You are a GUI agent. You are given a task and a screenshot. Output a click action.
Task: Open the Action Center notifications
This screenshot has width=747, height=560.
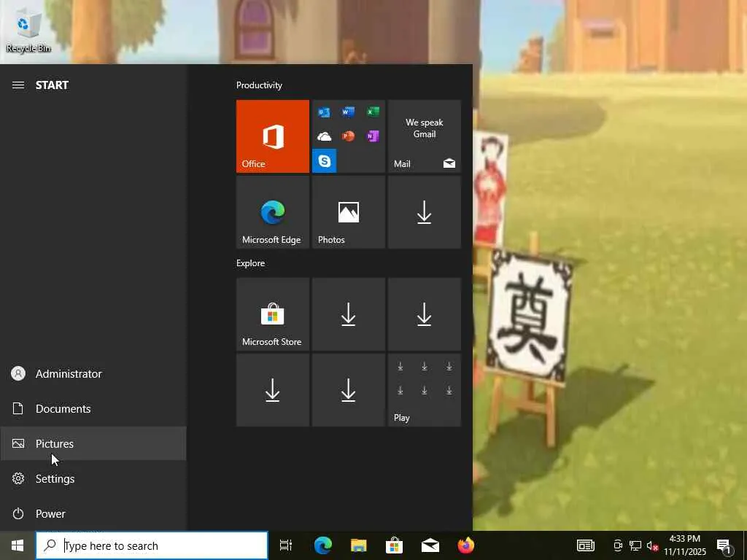(724, 545)
